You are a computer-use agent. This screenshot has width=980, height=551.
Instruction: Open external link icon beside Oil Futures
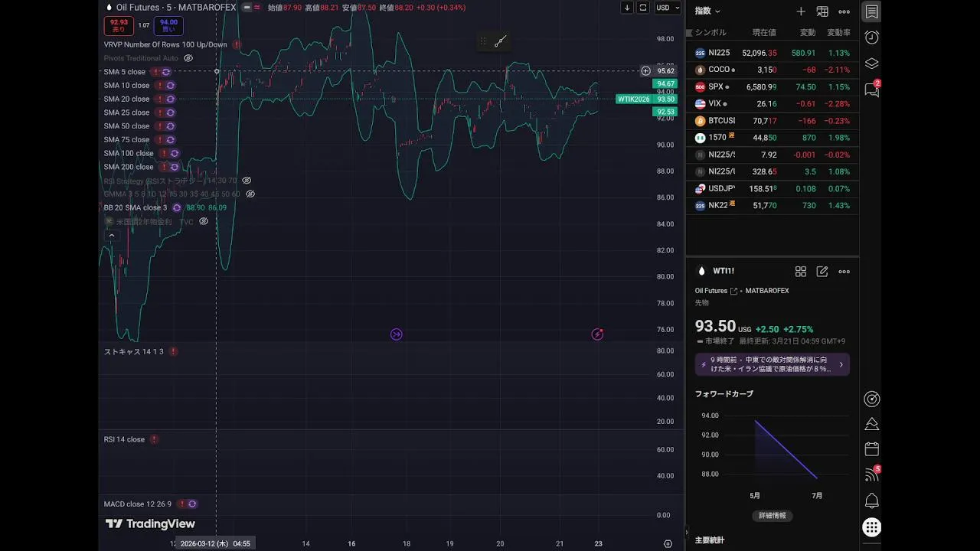pyautogui.click(x=734, y=291)
